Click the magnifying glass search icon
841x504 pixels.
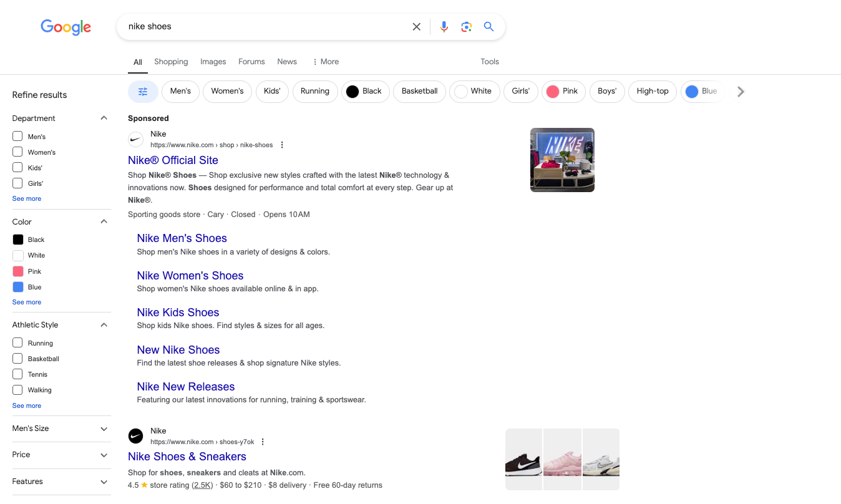pos(489,27)
